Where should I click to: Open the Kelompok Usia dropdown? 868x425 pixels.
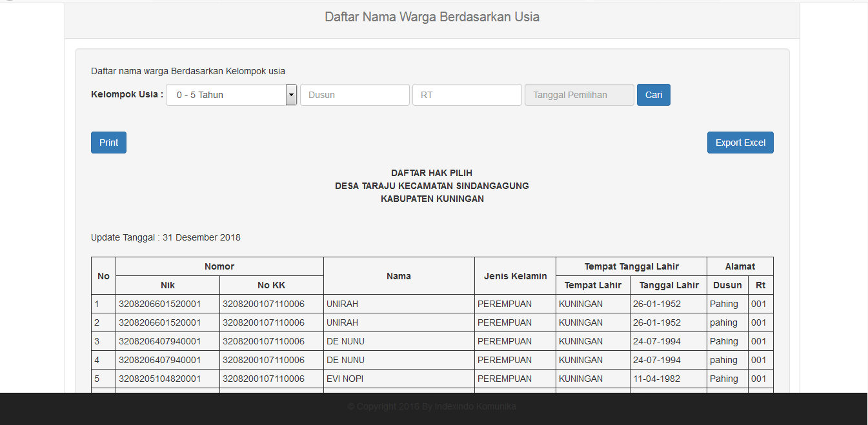coord(226,95)
